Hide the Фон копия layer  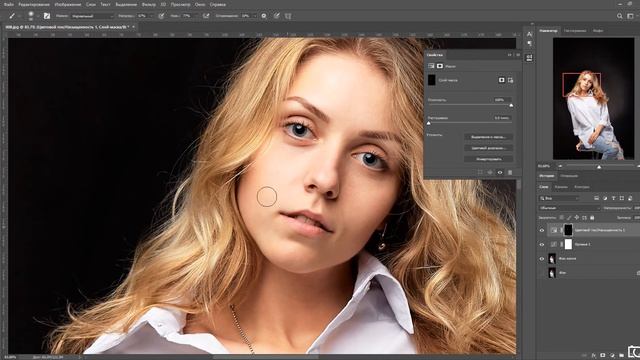pyautogui.click(x=542, y=259)
